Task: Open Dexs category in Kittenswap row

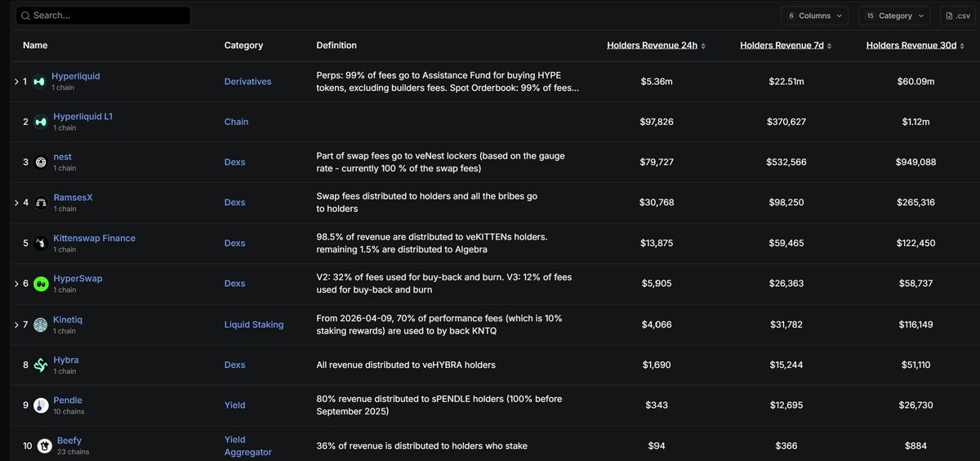Action: (234, 244)
